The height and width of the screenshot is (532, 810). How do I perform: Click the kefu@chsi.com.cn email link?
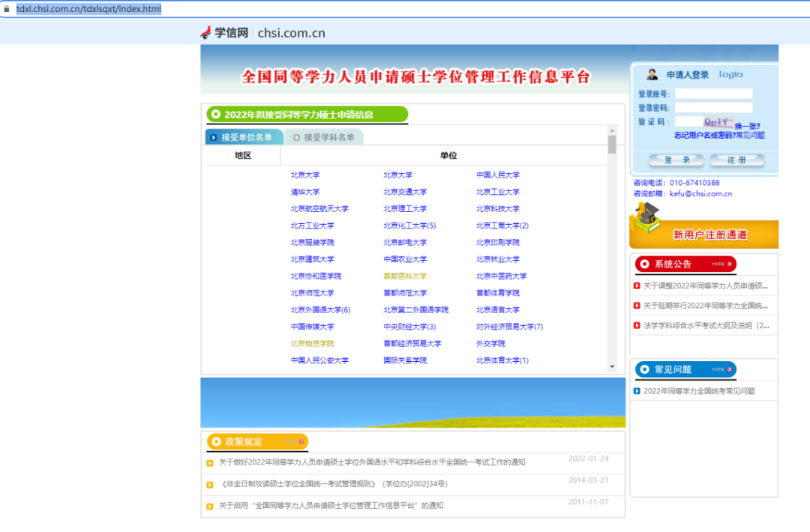coord(700,193)
